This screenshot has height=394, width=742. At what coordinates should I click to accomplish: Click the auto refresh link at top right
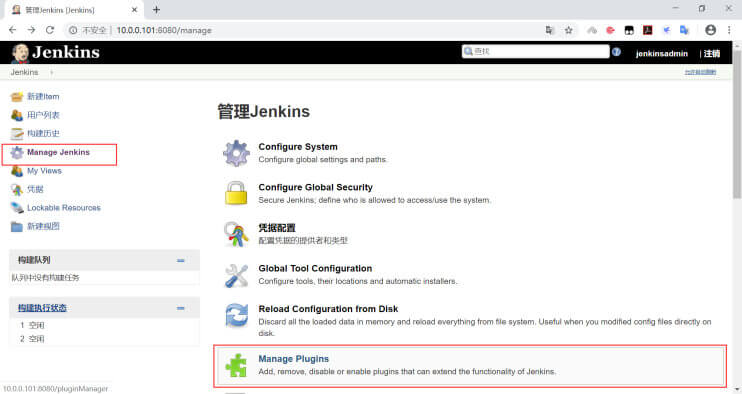click(x=700, y=72)
